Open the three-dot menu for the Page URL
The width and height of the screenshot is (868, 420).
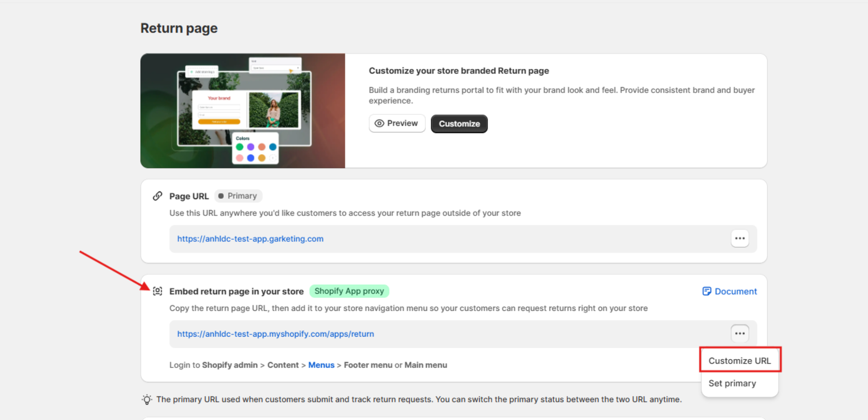[x=740, y=238]
